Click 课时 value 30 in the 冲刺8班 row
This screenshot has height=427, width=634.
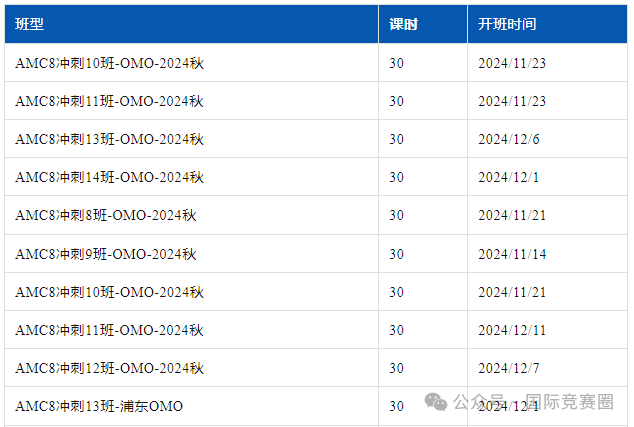[x=396, y=215]
